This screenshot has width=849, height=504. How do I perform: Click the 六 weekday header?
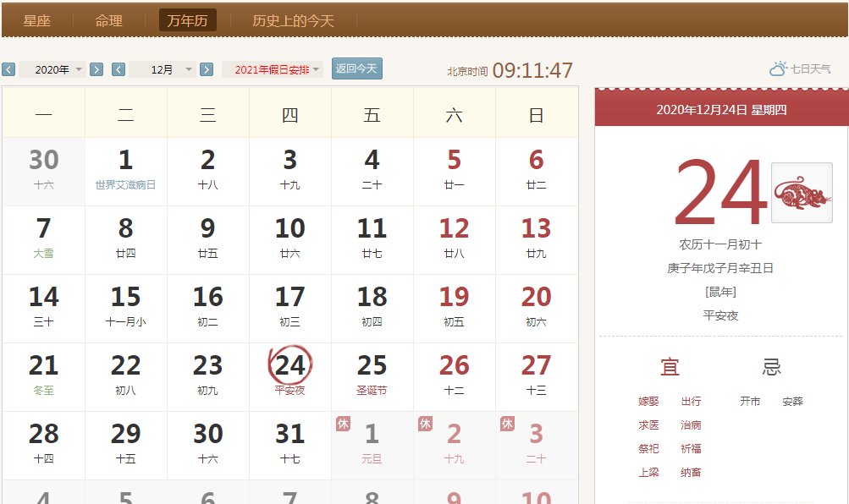[x=455, y=115]
